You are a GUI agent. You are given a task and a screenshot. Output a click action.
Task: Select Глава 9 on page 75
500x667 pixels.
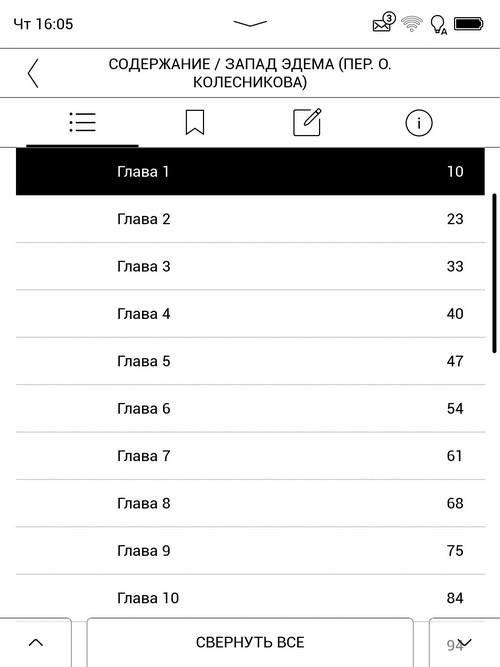pos(250,550)
